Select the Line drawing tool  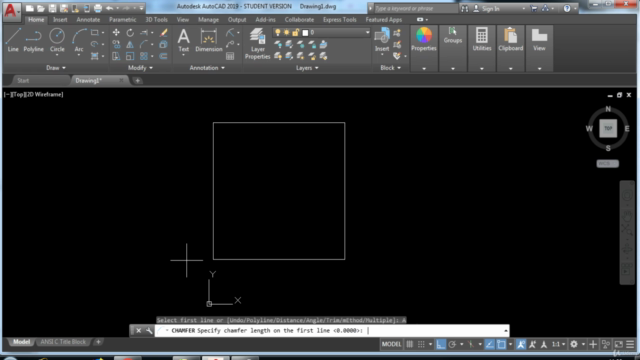click(x=13, y=40)
